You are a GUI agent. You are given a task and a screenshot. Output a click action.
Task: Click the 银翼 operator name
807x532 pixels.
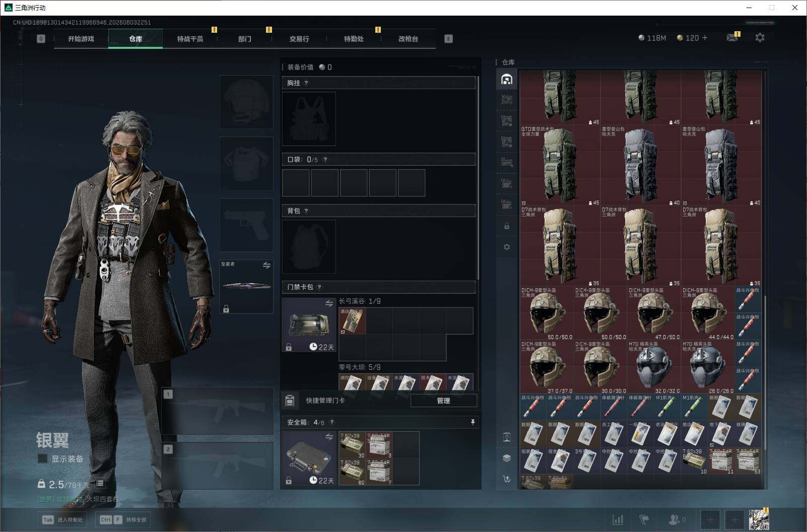(52, 439)
